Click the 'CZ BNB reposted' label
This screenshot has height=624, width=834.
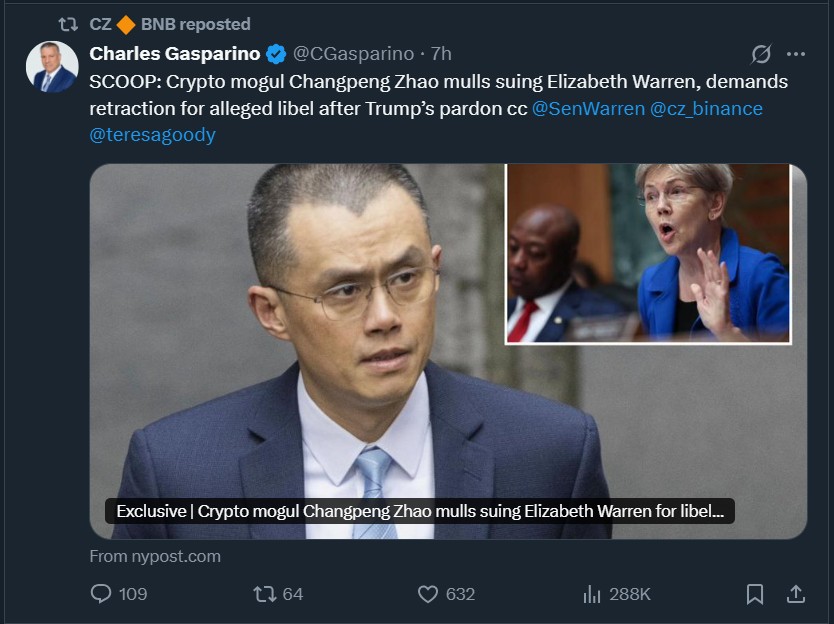[170, 24]
